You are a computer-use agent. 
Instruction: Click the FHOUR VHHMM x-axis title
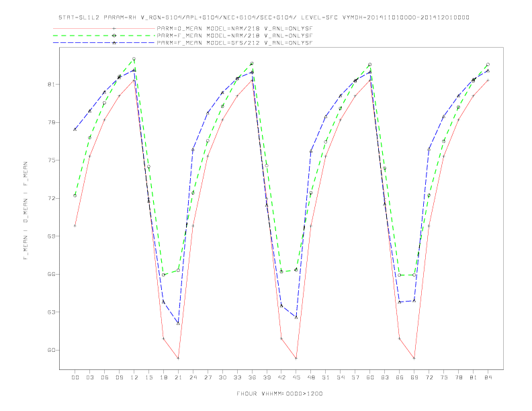(x=279, y=394)
